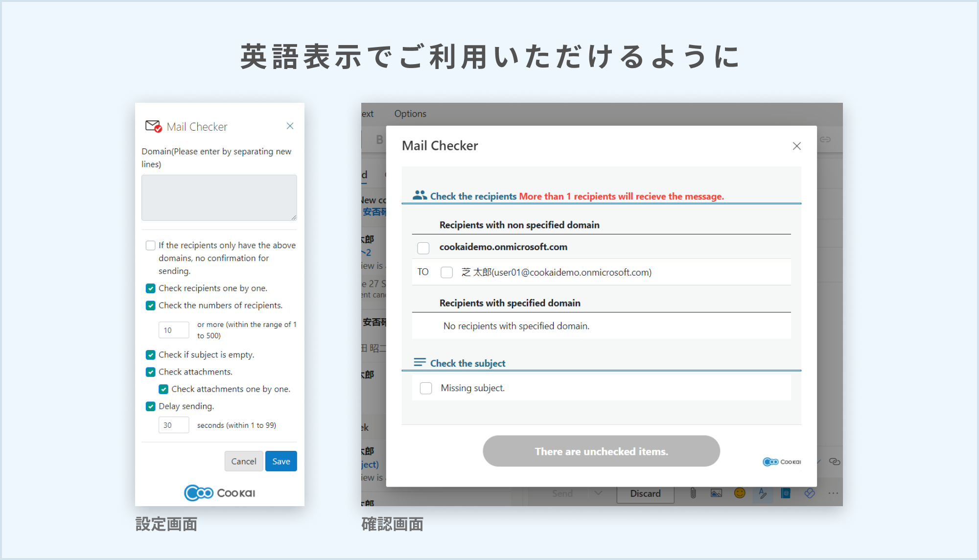Screen dimensions: 979x560
Task: Check the cookaidemo.onmicrosoft.com domain checkbox
Action: [x=423, y=248]
